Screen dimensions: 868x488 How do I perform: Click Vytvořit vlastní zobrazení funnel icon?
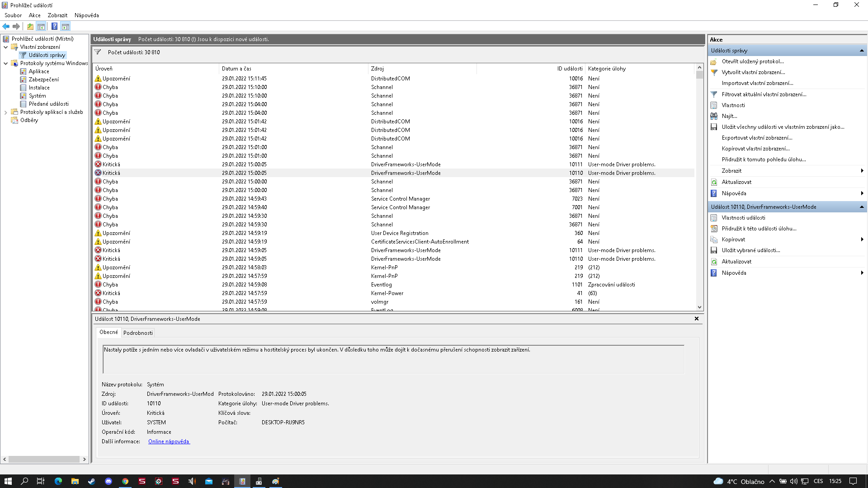pos(714,72)
